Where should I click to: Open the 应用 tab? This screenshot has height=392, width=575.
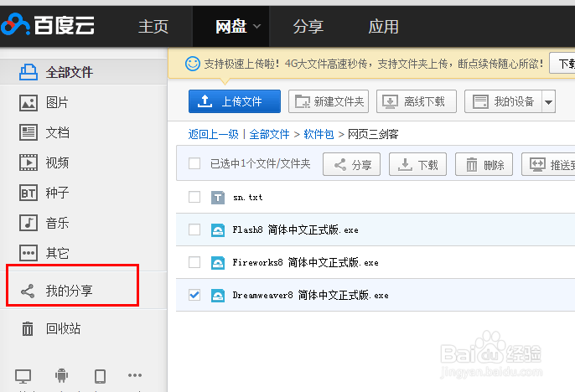pos(384,27)
